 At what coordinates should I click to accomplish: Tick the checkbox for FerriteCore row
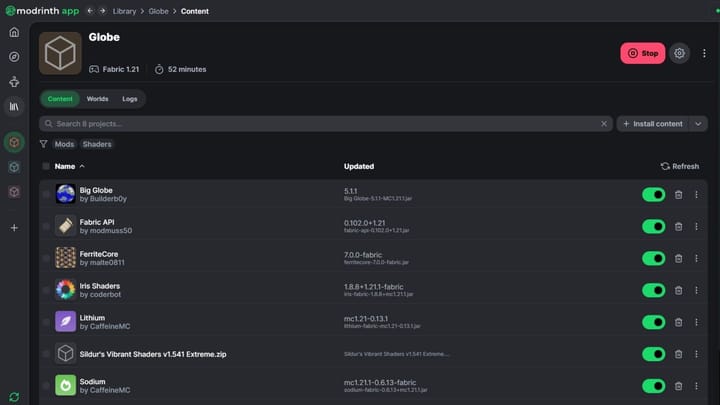tap(45, 258)
